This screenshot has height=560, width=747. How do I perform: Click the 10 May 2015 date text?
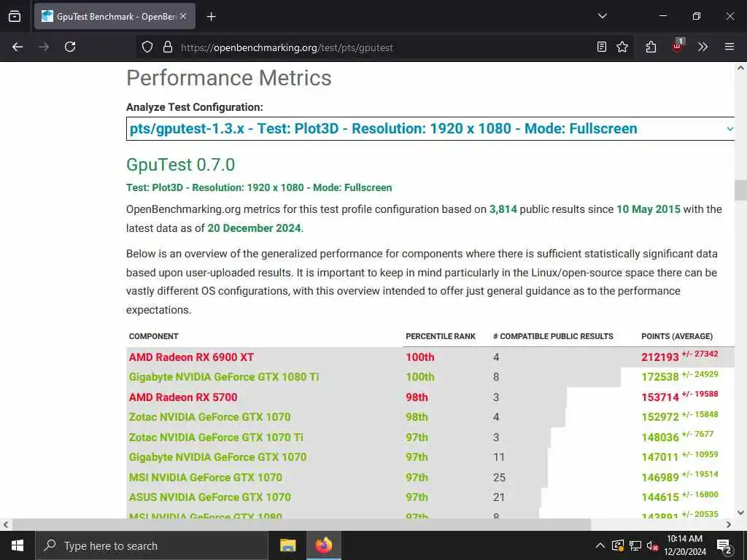[649, 209]
